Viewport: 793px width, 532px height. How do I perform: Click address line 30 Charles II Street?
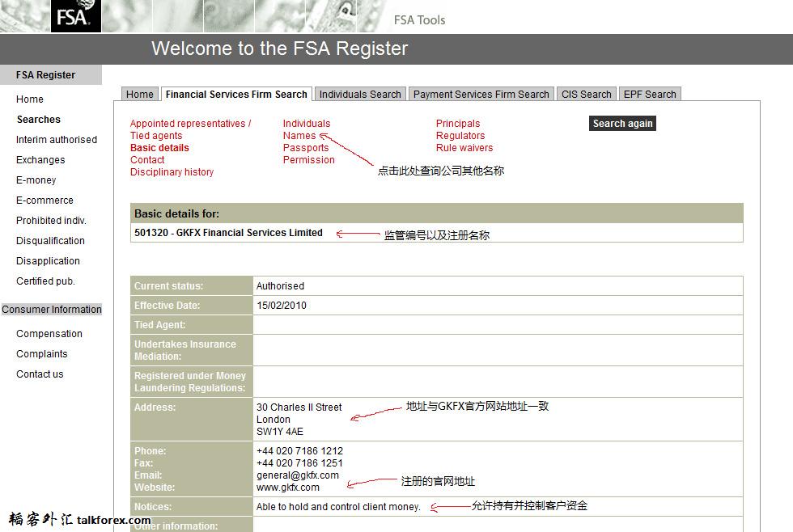pyautogui.click(x=299, y=407)
